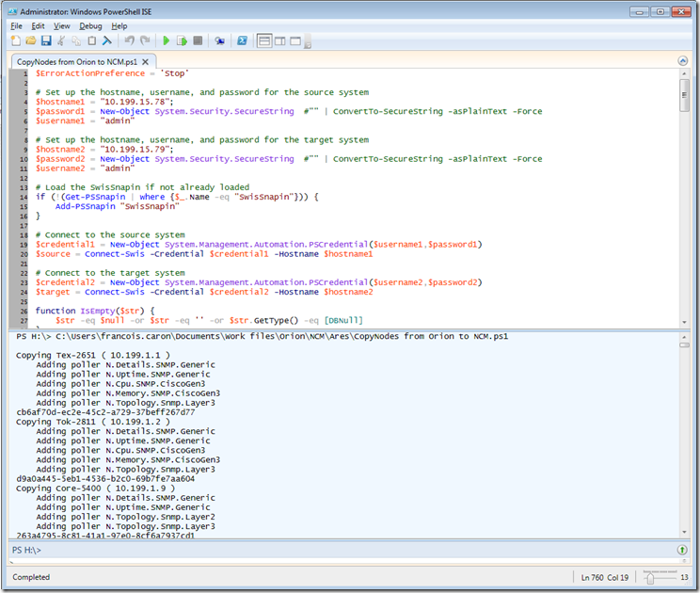This screenshot has width=700, height=593.
Task: Open a script using the folder icon
Action: [31, 41]
